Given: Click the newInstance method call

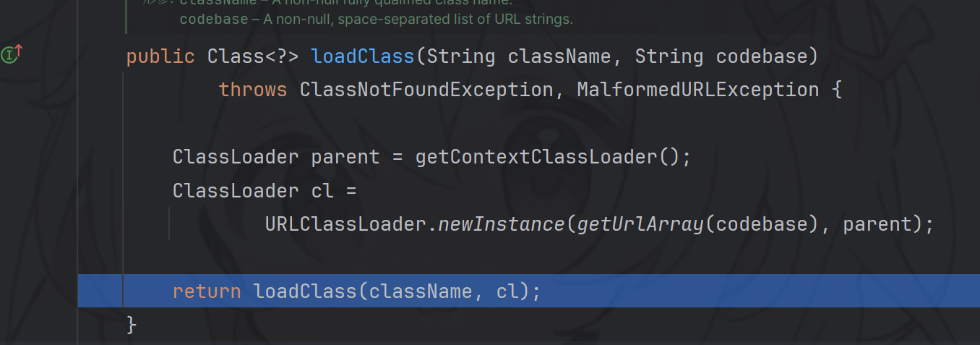Looking at the screenshot, I should click(x=502, y=224).
